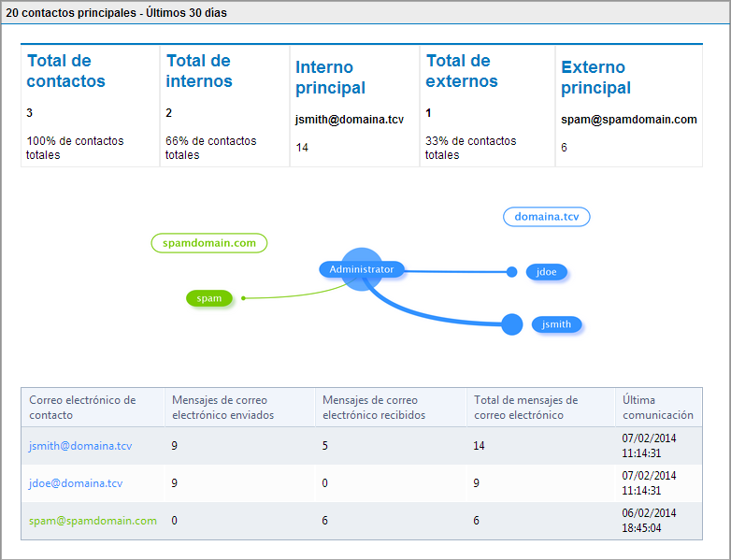731x560 pixels.
Task: Click the Externo principal summary card
Action: coord(628,106)
